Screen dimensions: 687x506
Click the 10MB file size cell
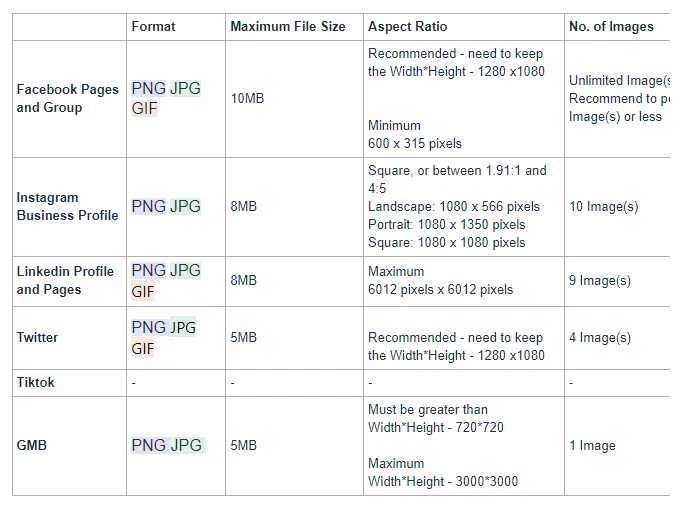(247, 99)
